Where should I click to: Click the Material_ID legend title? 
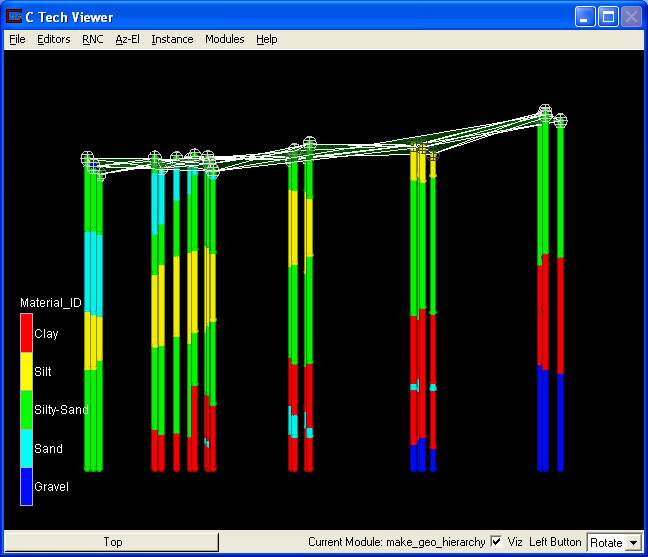tap(51, 303)
